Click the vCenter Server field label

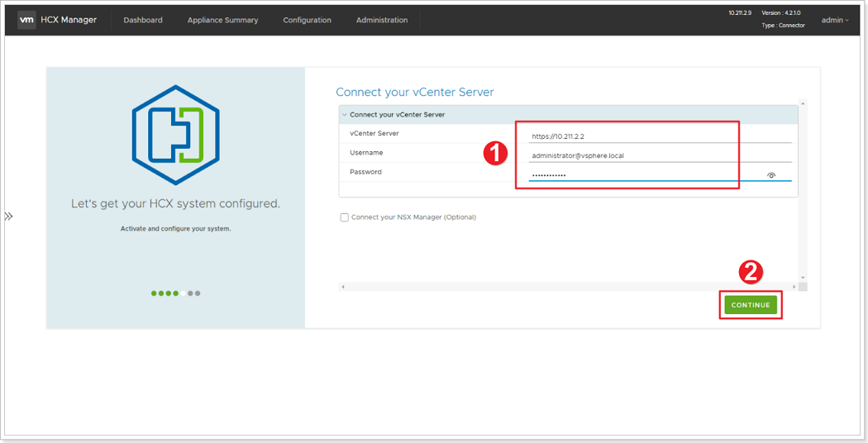[374, 133]
